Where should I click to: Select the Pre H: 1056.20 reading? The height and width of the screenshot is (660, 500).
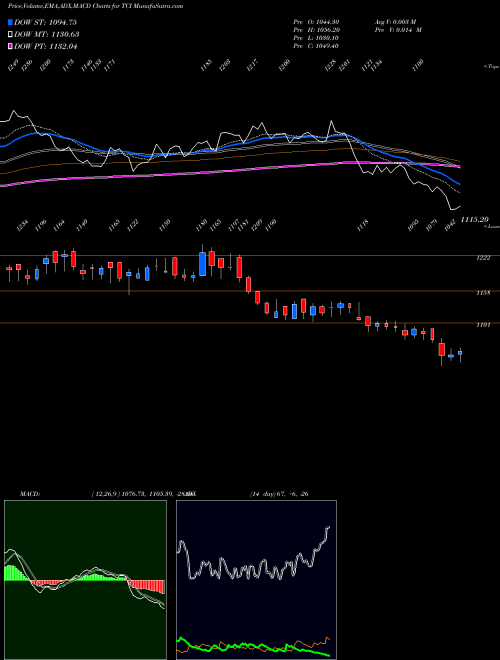(316, 30)
